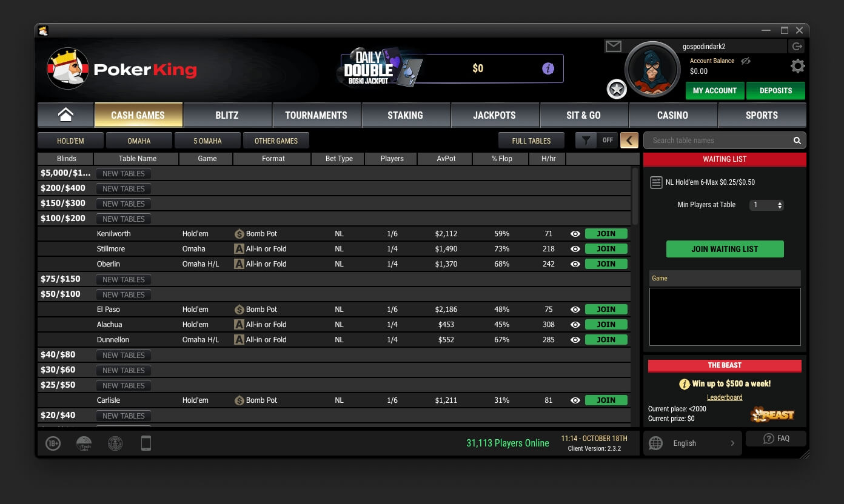Filter by 5 OMAHA games
The height and width of the screenshot is (504, 844).
tap(207, 141)
